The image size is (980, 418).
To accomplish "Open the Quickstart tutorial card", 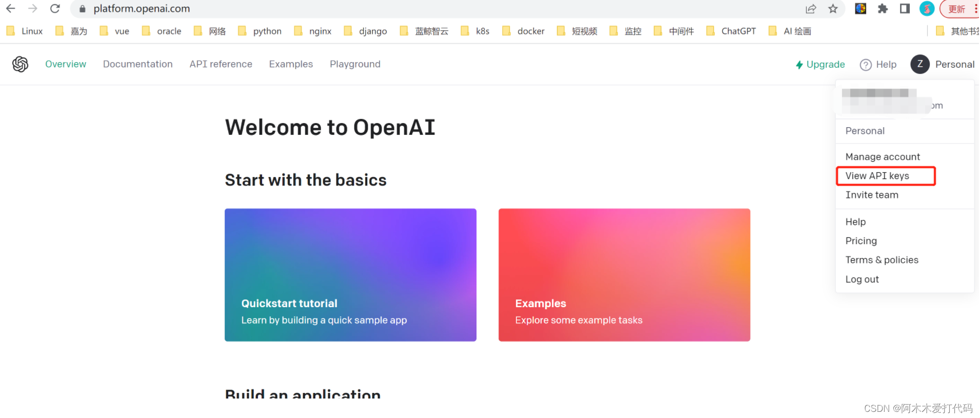I will point(350,275).
